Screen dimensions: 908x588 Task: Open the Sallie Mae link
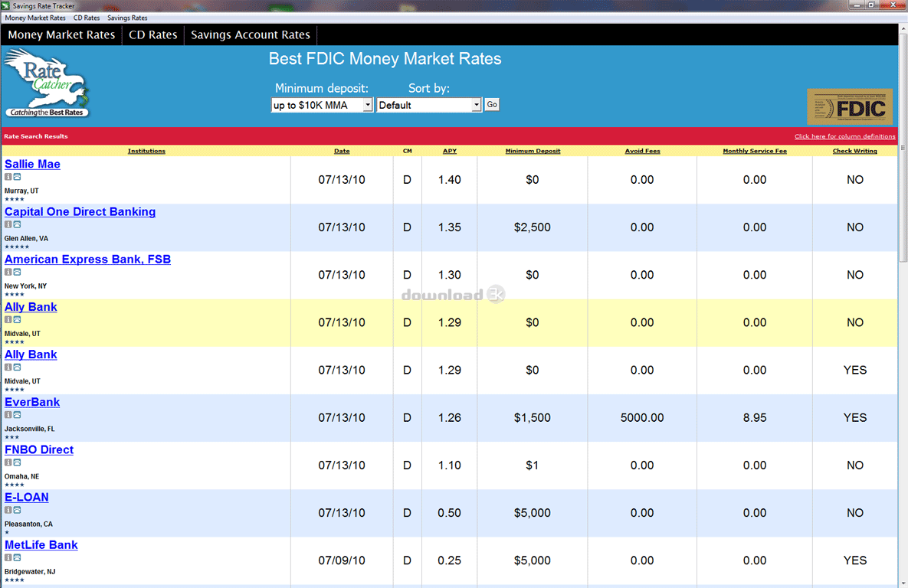(x=32, y=164)
